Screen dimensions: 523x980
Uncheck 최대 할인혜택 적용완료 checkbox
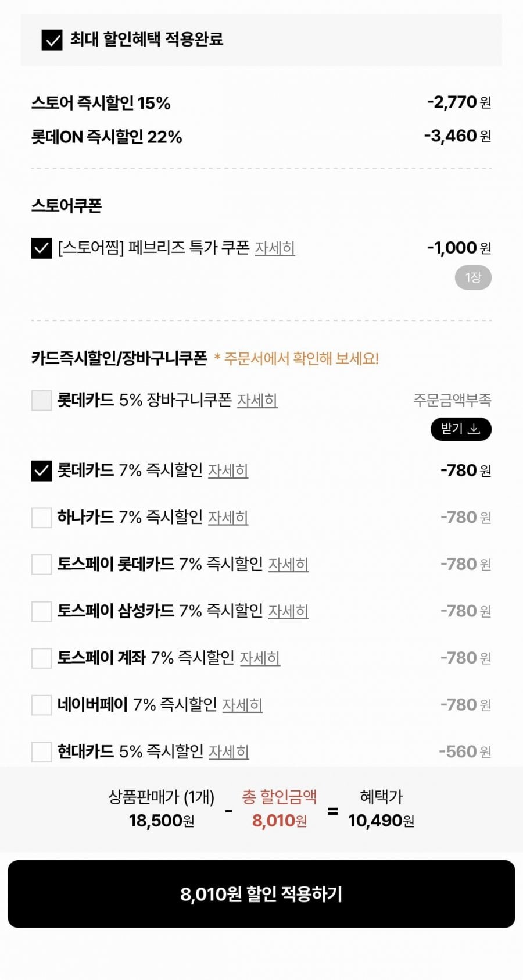pos(52,40)
